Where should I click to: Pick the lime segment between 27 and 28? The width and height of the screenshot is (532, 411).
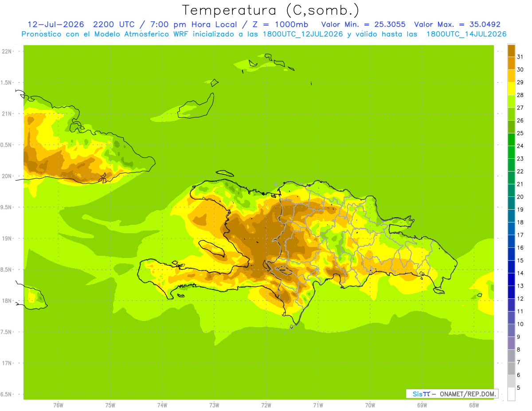pos(511,101)
